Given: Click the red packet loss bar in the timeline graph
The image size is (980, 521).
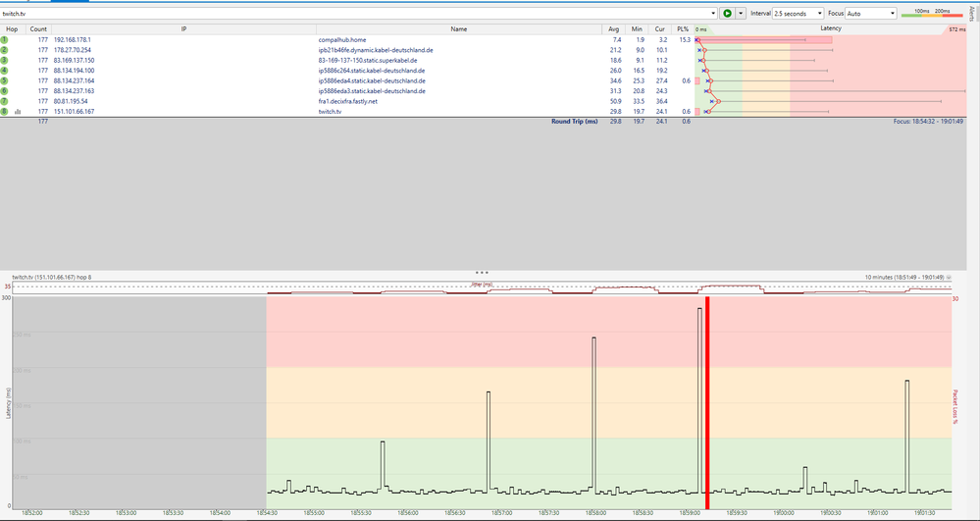Looking at the screenshot, I should pos(707,403).
